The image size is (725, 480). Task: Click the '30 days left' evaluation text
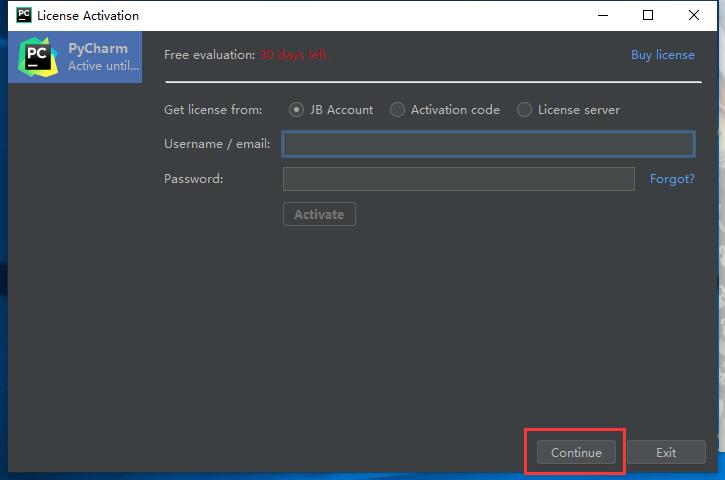coord(294,55)
